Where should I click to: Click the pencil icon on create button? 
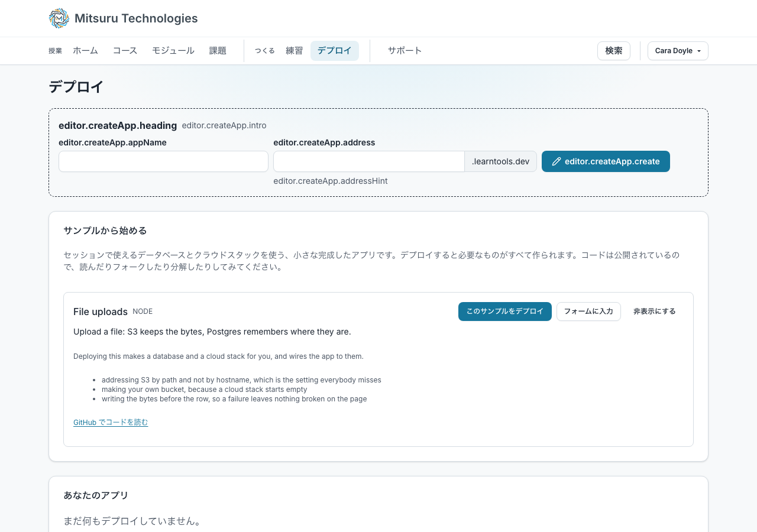[x=556, y=161]
